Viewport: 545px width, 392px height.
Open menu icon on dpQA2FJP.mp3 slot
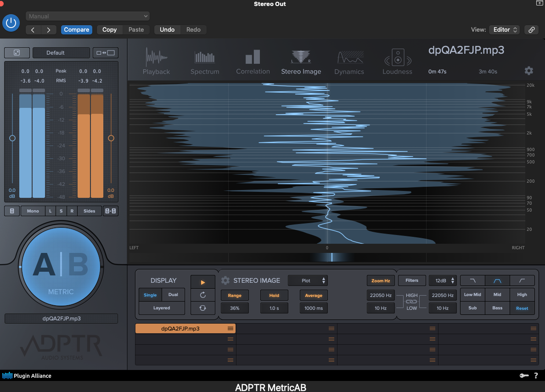(230, 328)
